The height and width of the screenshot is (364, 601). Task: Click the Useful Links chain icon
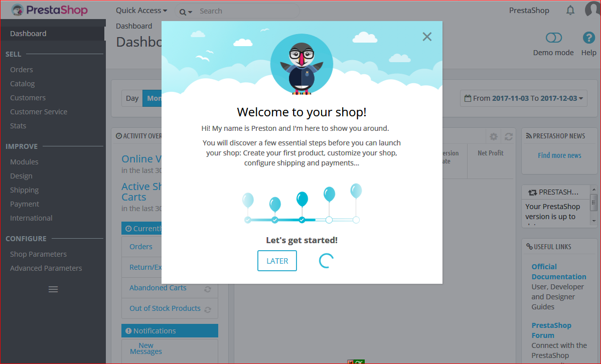(x=529, y=246)
